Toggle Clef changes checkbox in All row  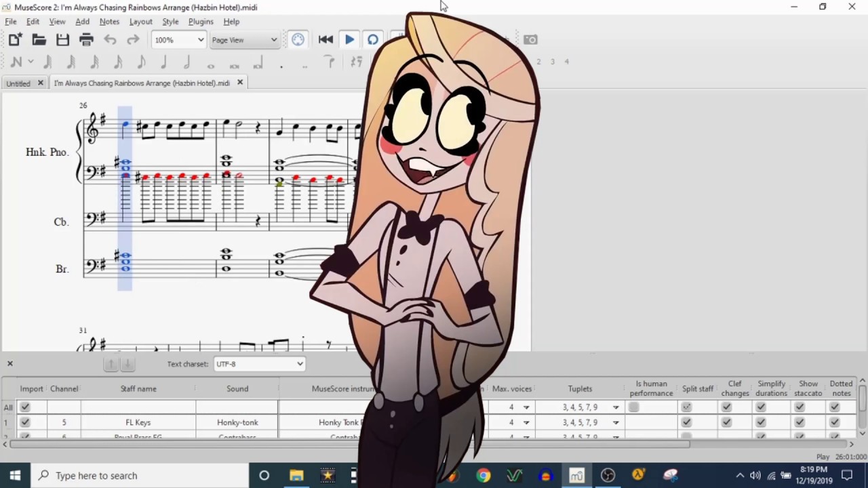coord(726,407)
